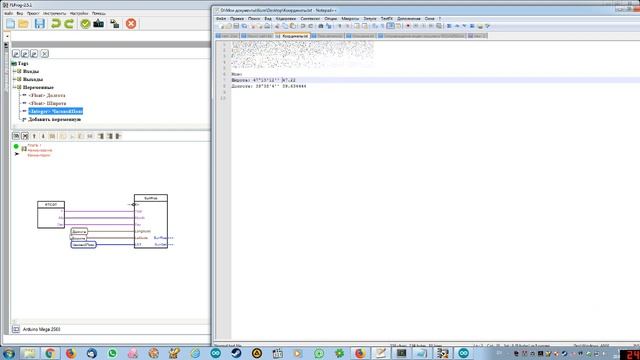This screenshot has height=360, width=640.
Task: Open Инструменты menu in FLProg
Action: pyautogui.click(x=54, y=13)
